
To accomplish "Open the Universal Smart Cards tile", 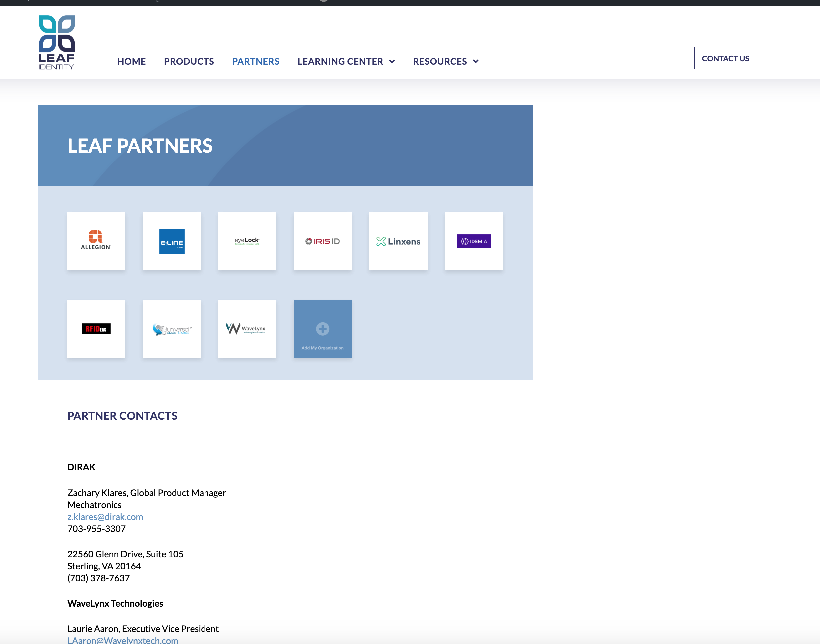I will [x=172, y=328].
